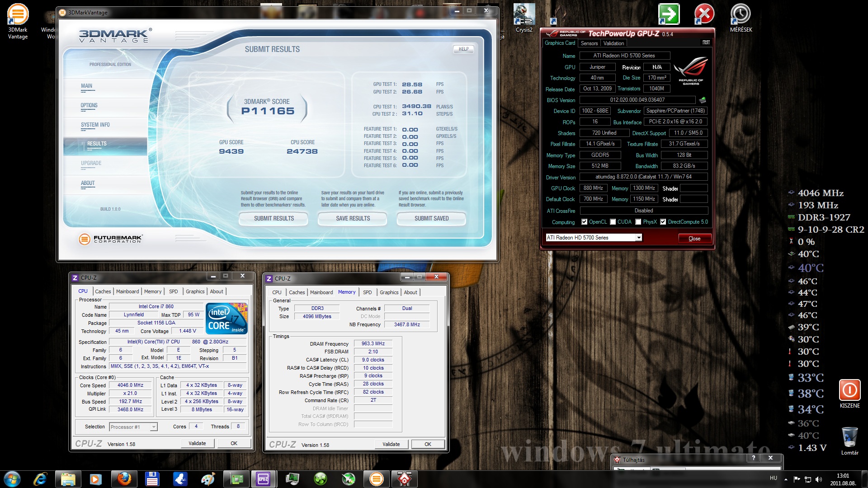
Task: Click the CPU-Z taskbar icon
Action: click(x=263, y=479)
